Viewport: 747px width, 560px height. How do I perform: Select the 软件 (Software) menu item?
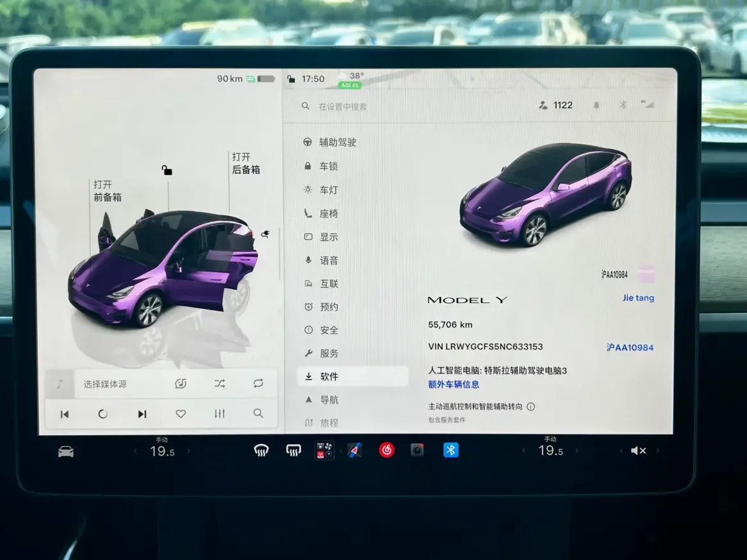tap(353, 377)
